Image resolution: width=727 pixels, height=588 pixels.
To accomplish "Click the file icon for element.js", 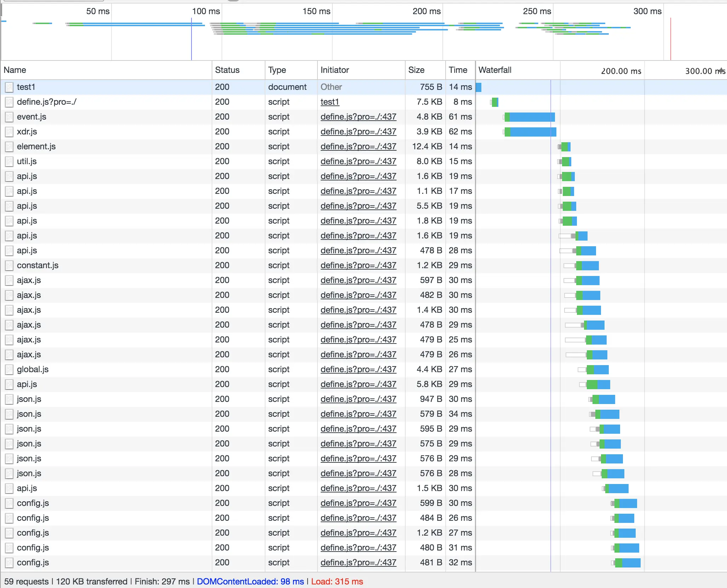I will click(x=9, y=147).
